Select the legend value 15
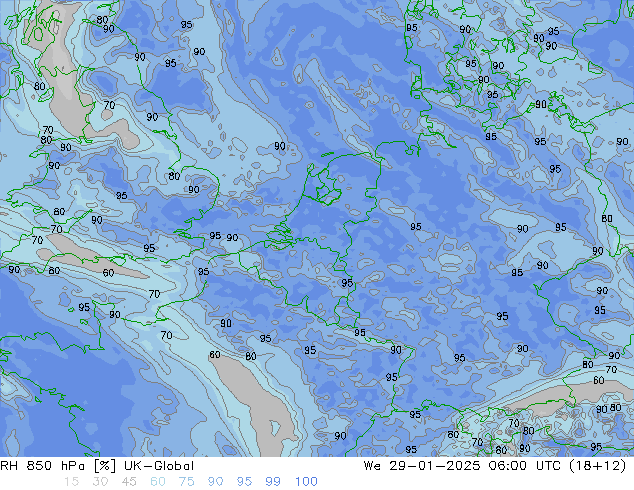Screen dimensions: 634x490 71,482
